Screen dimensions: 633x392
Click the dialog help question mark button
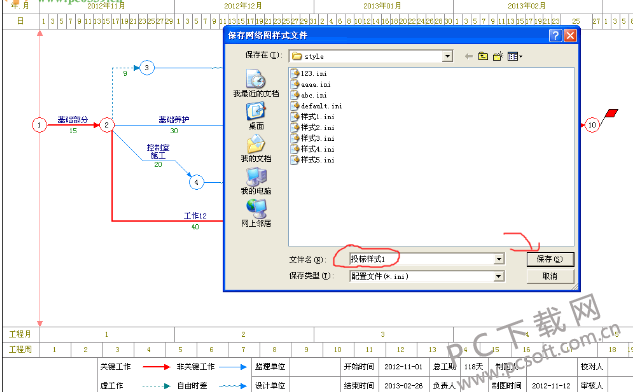point(555,36)
